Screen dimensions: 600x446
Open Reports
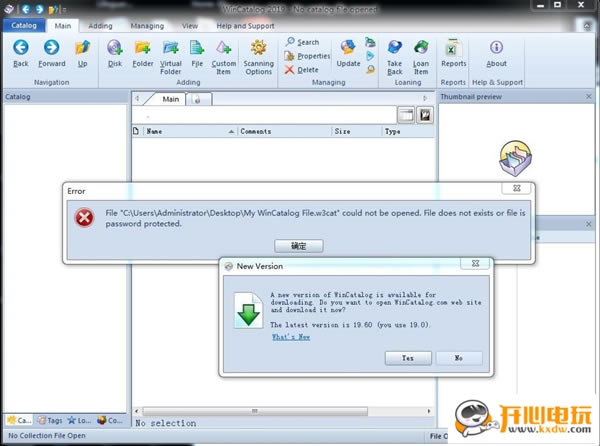453,47
